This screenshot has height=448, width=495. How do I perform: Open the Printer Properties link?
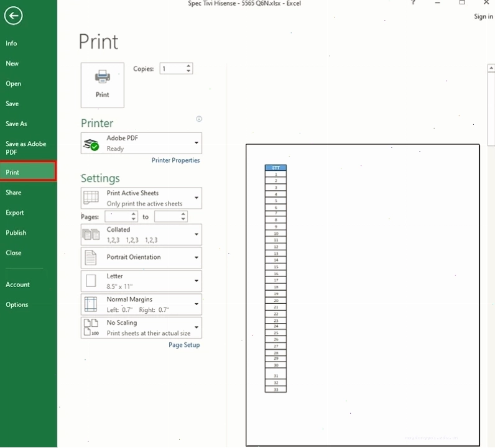(175, 160)
